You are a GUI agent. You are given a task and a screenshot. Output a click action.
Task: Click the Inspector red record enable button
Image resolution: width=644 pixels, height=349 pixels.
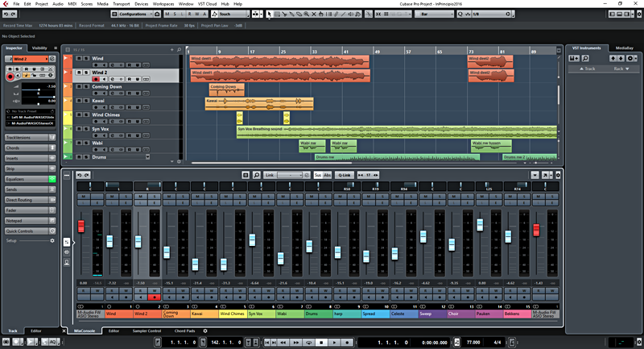point(10,77)
